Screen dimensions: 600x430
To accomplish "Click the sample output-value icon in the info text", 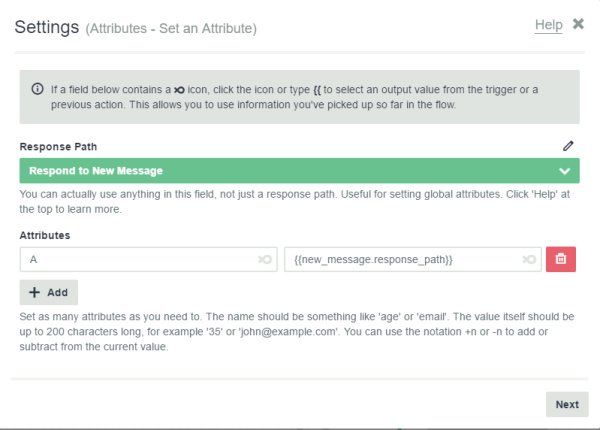I will 179,90.
